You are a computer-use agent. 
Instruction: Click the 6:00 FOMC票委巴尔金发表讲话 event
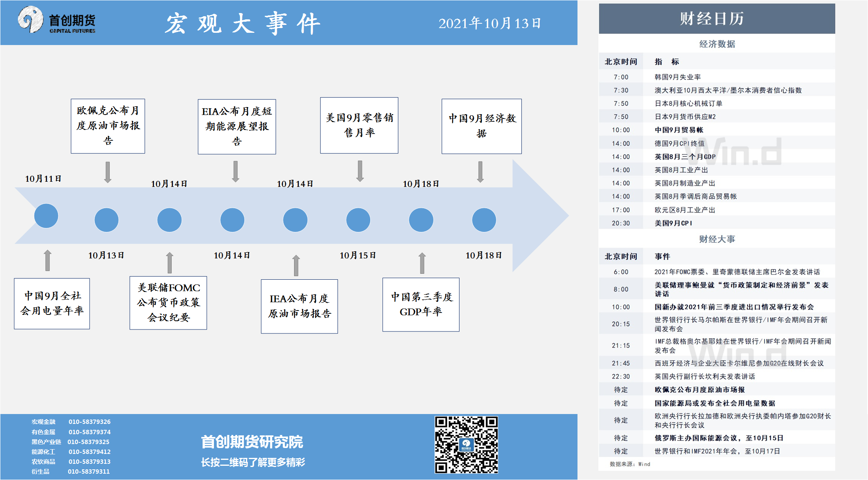pyautogui.click(x=717, y=272)
